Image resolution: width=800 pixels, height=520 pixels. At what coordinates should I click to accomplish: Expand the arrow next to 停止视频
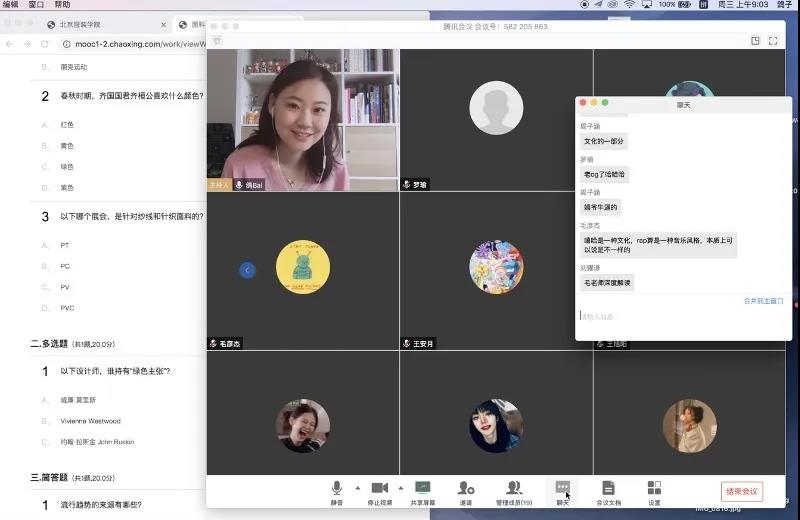click(x=401, y=488)
